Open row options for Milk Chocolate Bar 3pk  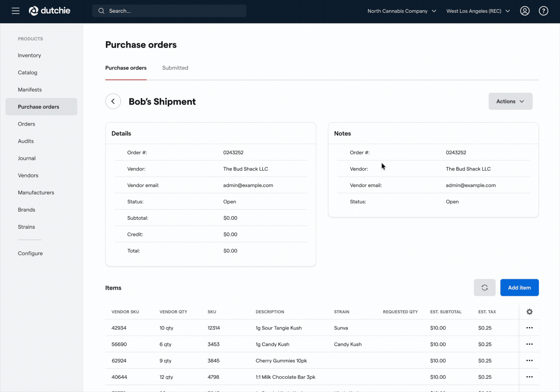click(x=529, y=377)
